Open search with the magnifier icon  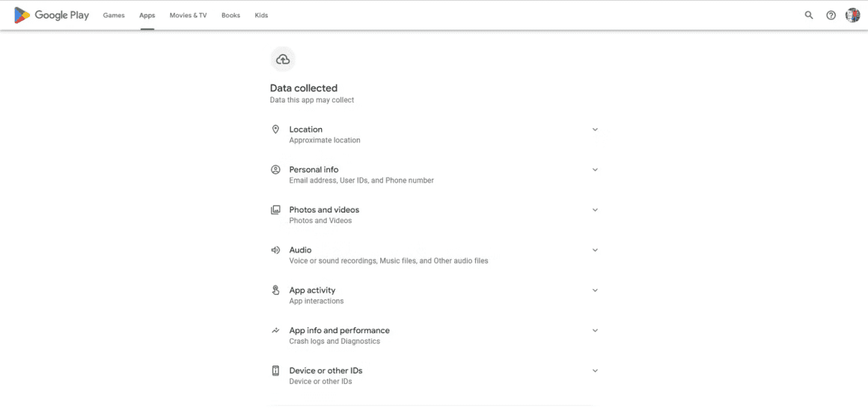click(x=809, y=16)
